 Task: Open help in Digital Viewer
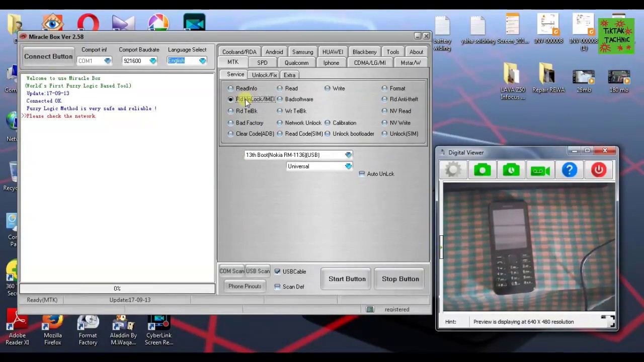click(x=570, y=170)
